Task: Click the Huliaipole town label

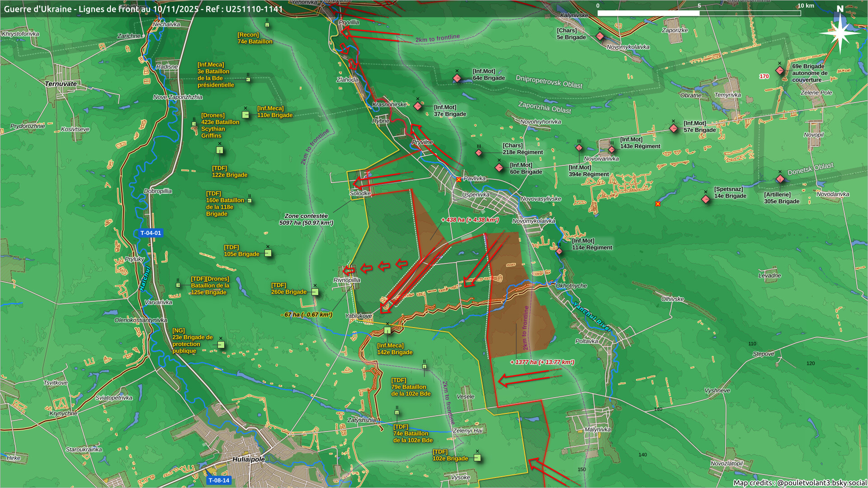Action: [249, 459]
